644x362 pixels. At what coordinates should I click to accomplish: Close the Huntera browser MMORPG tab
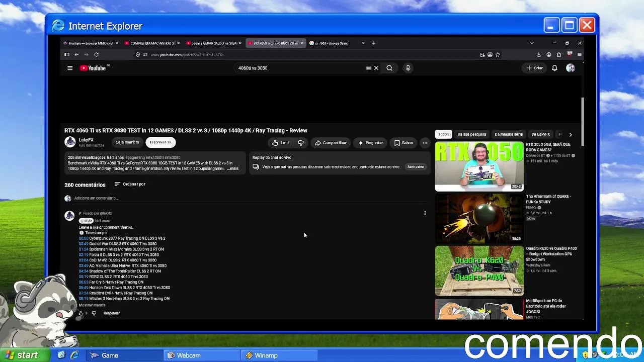click(x=117, y=43)
